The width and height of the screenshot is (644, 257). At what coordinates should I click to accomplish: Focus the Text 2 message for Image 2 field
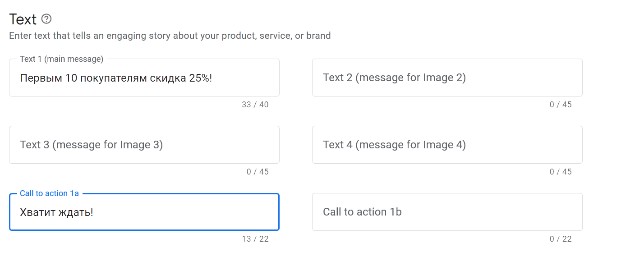click(x=446, y=78)
